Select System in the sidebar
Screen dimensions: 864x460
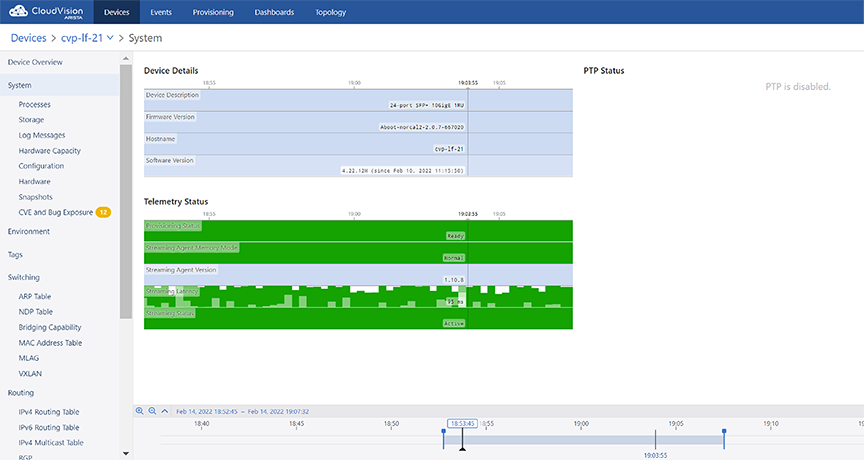pyautogui.click(x=60, y=85)
